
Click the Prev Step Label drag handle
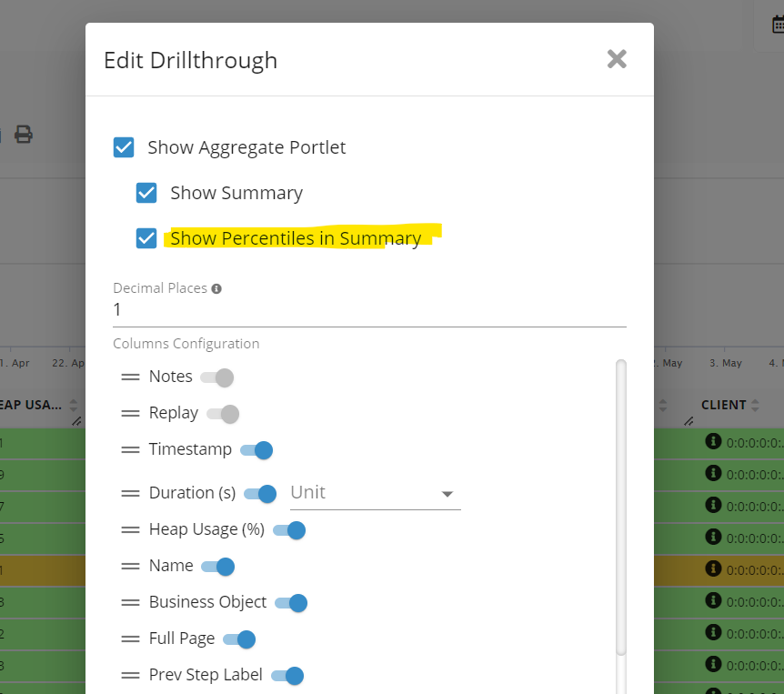130,676
